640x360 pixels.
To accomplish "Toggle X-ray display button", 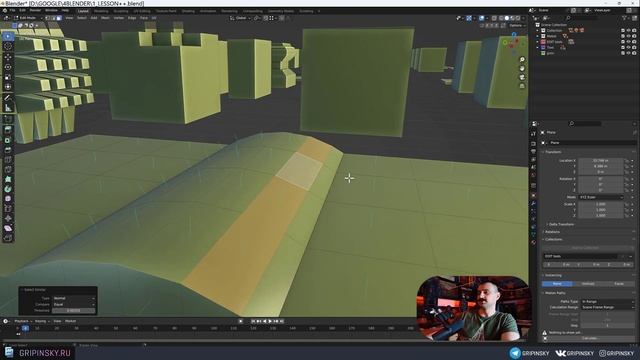I will click(x=494, y=18).
